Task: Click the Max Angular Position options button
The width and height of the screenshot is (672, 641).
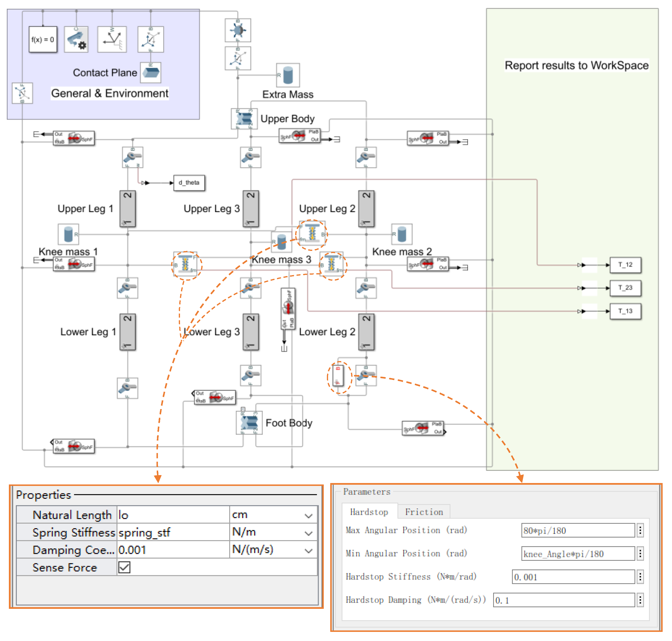Action: [640, 530]
